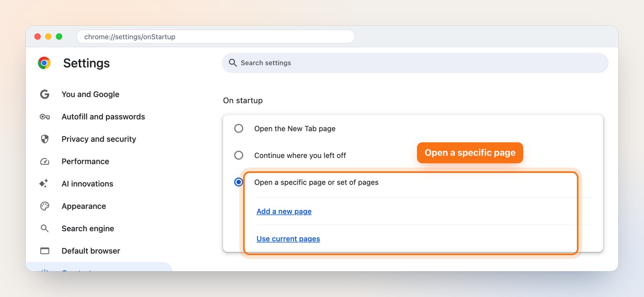Focus the Search settings field

pos(415,63)
